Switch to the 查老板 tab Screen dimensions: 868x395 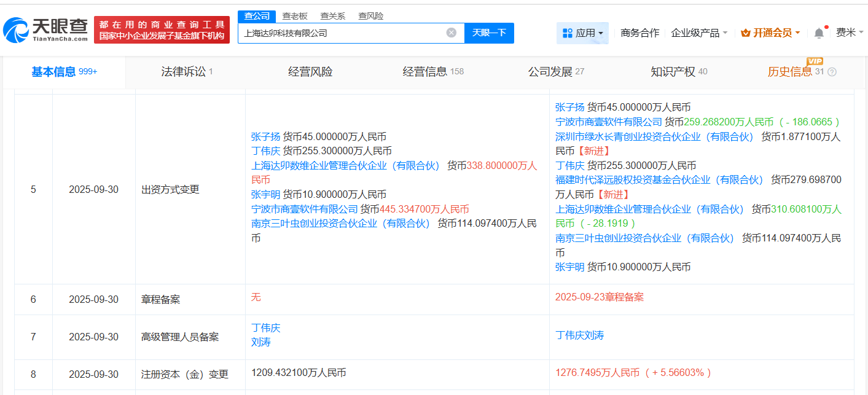click(x=294, y=15)
